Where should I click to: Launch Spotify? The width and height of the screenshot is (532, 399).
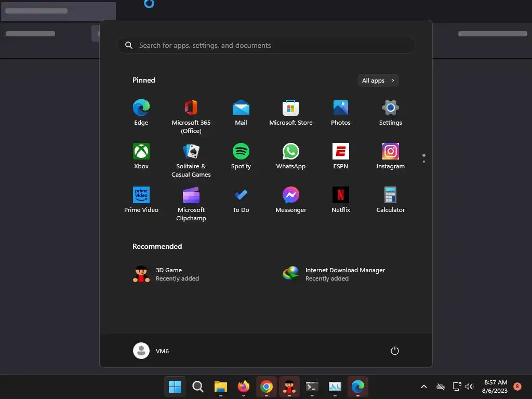[241, 156]
